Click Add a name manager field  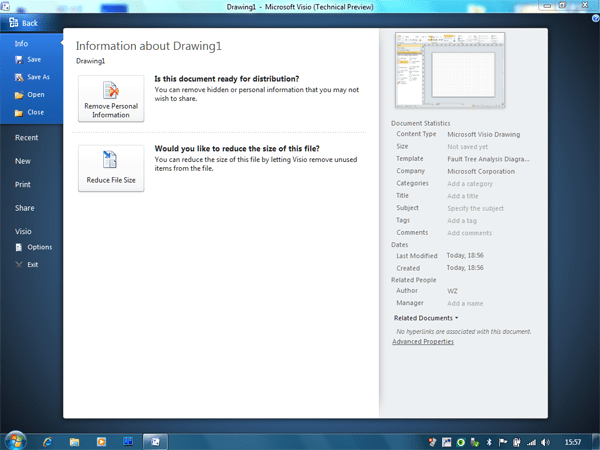coord(465,303)
